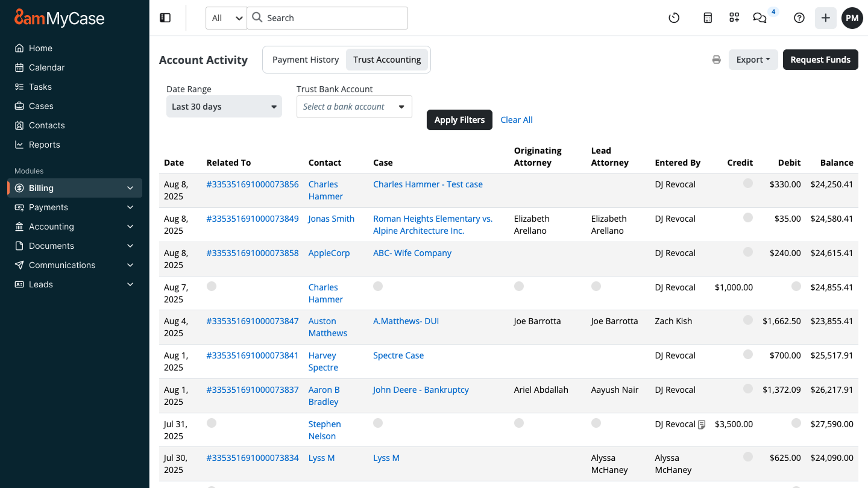Screen dimensions: 868x488
Task: Open the calculator icon in the header
Action: click(707, 17)
